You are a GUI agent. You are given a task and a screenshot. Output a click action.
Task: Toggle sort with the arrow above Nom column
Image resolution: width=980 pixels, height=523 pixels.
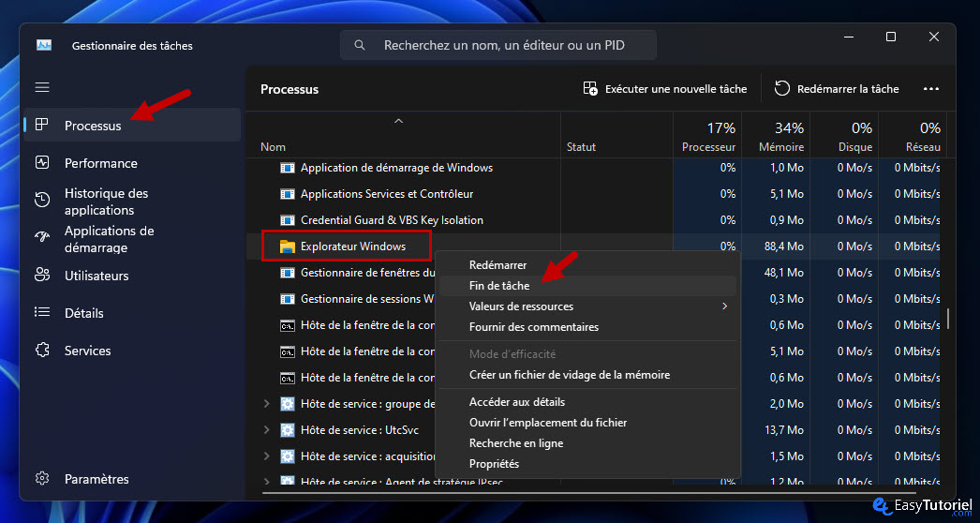[398, 121]
